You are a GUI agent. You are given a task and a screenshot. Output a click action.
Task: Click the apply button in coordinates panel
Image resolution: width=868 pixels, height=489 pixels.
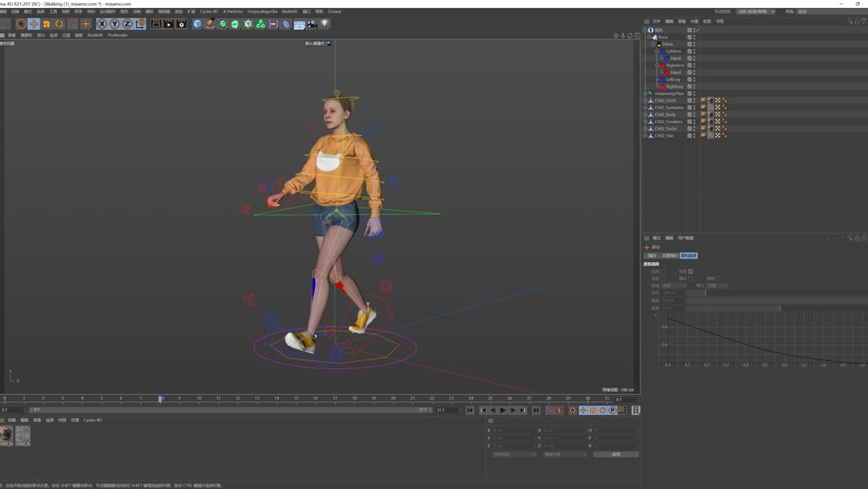coord(615,454)
